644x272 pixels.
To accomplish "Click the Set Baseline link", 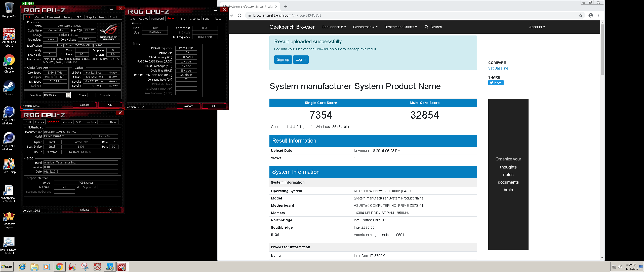I will (498, 68).
